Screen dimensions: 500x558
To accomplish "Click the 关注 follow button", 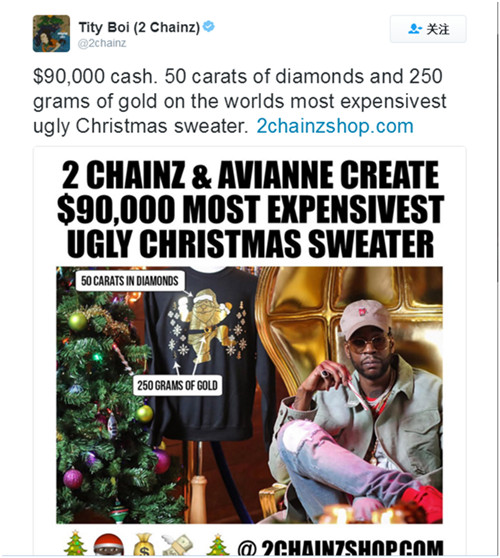I will 428,29.
